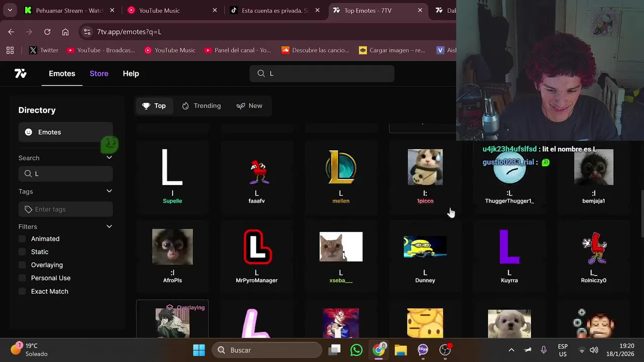
Task: Collapse the Filters section chevron
Action: pyautogui.click(x=109, y=226)
